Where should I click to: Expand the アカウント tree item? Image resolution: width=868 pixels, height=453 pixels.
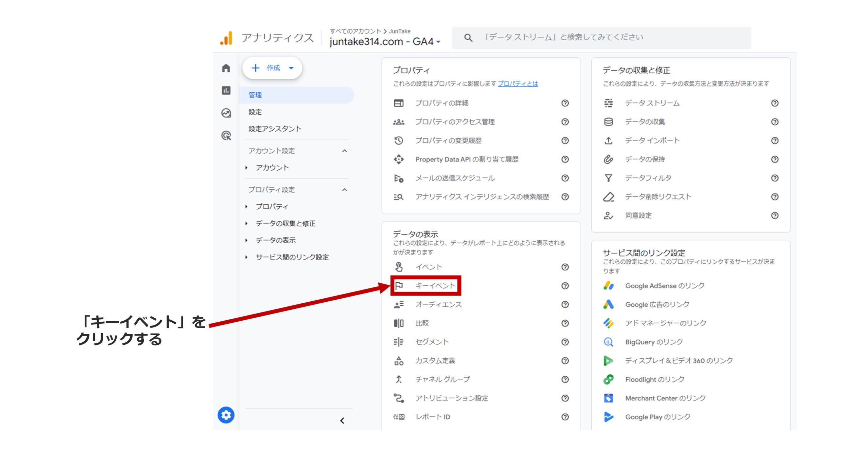pyautogui.click(x=246, y=167)
